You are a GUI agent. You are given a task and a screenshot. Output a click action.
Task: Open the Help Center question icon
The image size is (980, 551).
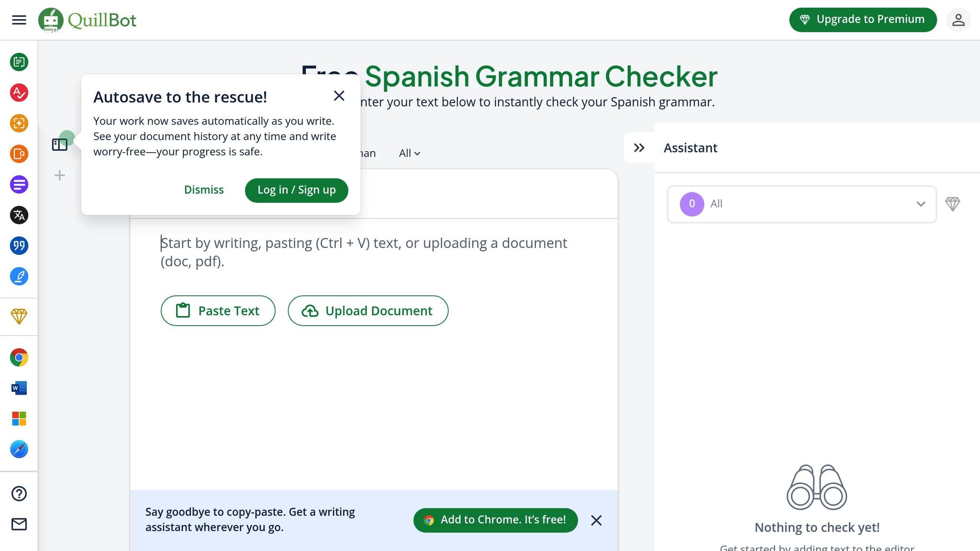tap(19, 494)
